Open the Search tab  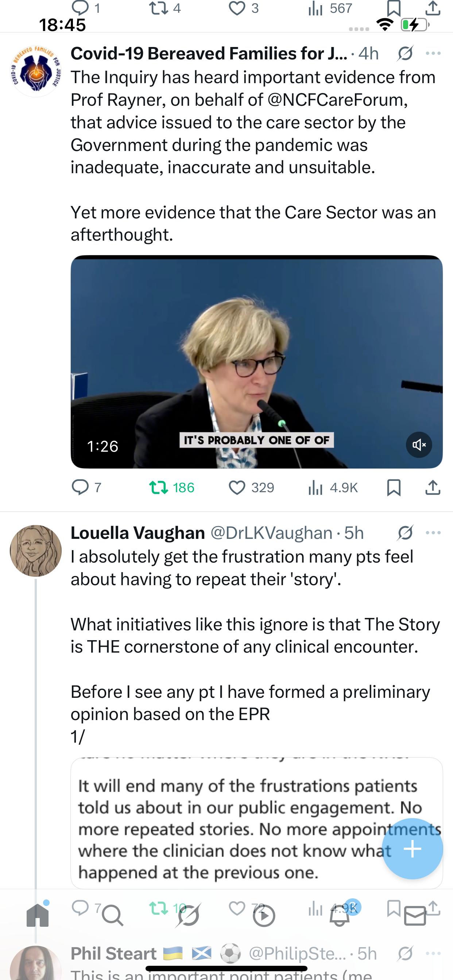point(113,915)
